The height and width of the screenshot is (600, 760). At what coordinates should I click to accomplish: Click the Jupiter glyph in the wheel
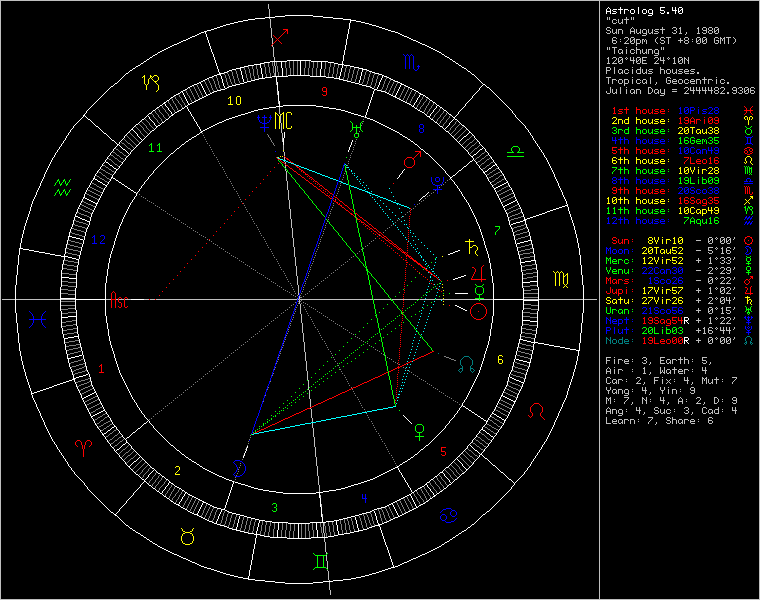(478, 274)
